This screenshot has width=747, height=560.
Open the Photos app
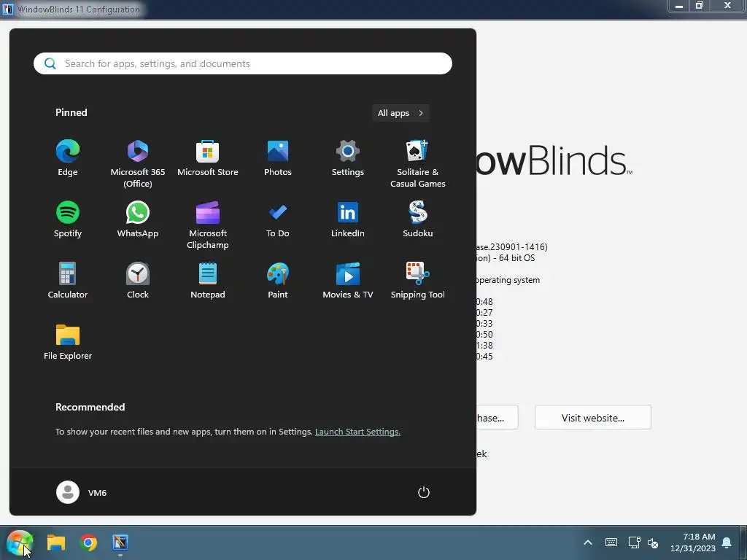click(x=278, y=158)
